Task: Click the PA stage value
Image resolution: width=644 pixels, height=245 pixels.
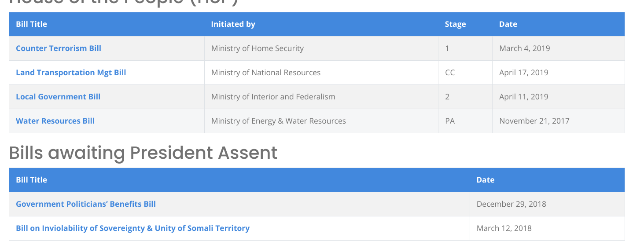Action: pos(450,121)
